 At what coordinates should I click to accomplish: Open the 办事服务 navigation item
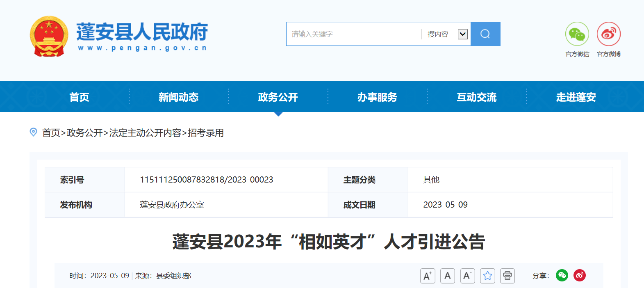(x=377, y=97)
